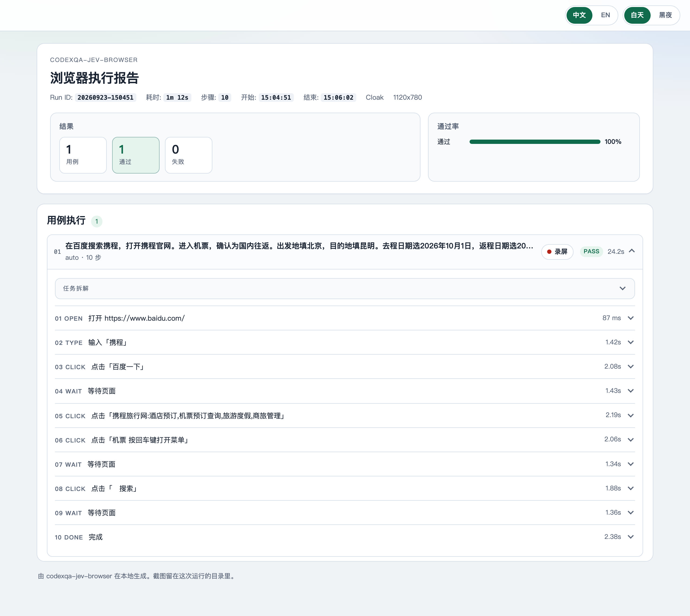Expand step 06 机票 click chevron

pos(630,440)
